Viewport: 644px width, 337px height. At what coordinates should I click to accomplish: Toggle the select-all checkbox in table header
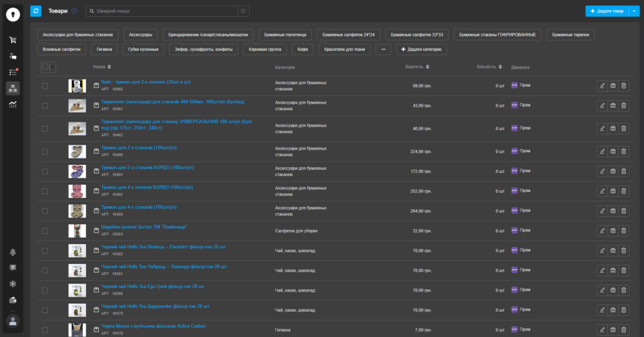coord(45,67)
